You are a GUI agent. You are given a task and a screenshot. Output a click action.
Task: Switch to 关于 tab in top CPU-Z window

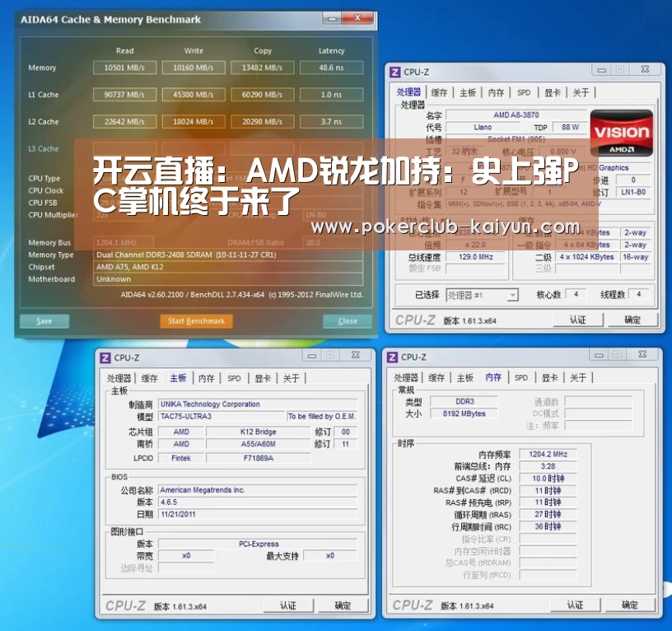581,92
